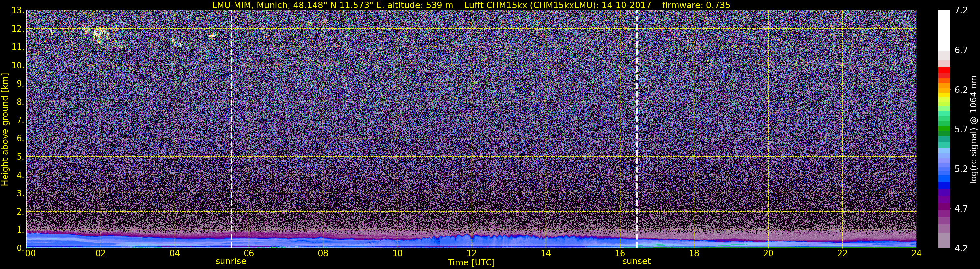Click the height tick label 13.

pos(18,11)
